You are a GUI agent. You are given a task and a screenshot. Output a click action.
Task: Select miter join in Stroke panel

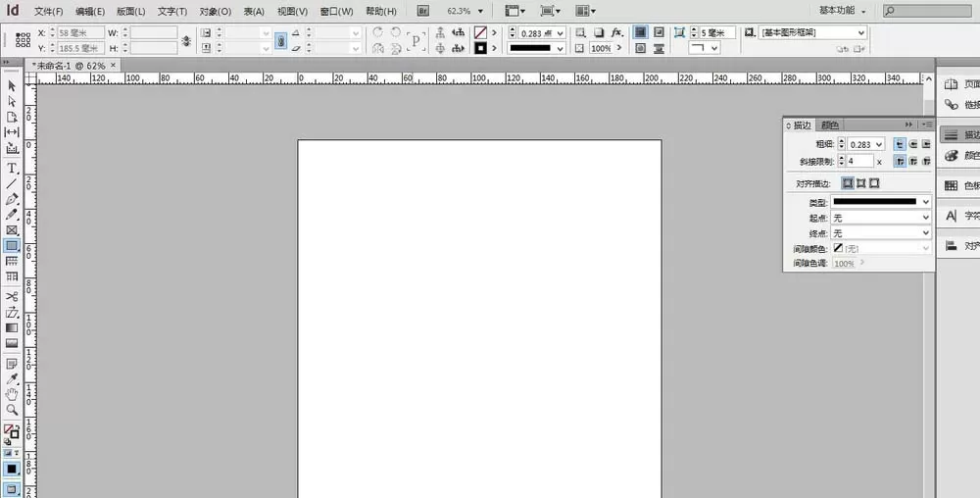pos(900,161)
